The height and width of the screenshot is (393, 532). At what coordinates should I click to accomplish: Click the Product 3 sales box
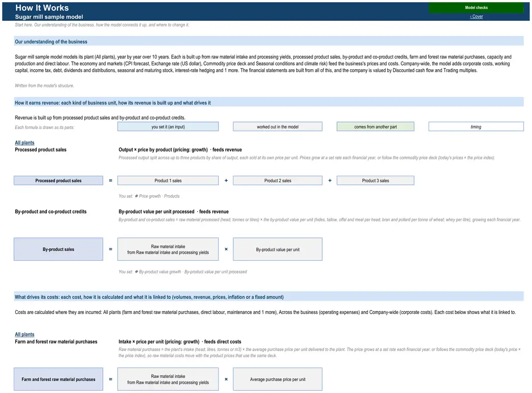click(x=376, y=181)
